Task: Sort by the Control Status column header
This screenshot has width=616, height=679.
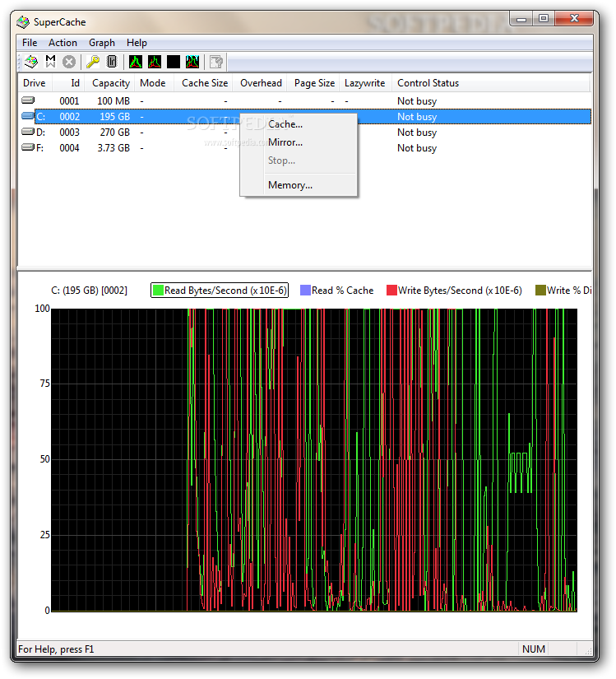Action: tap(490, 83)
